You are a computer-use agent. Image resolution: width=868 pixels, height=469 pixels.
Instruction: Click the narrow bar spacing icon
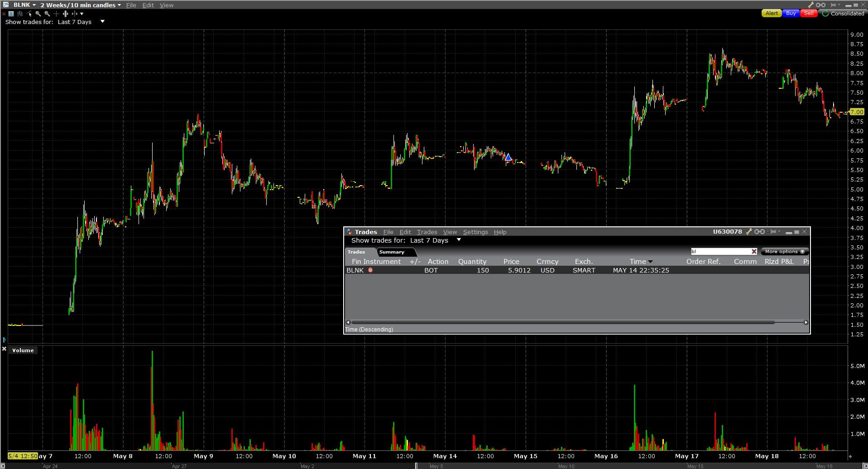[x=74, y=14]
